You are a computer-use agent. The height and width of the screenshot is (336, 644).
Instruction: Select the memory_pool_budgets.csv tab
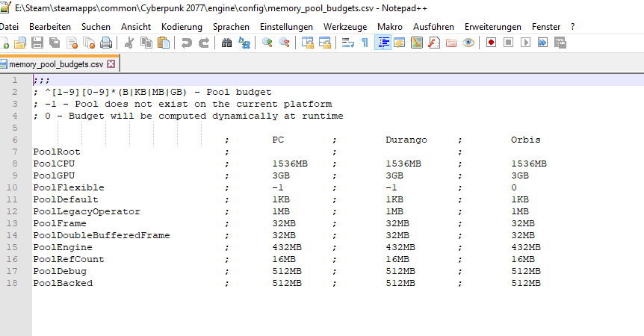[x=56, y=64]
